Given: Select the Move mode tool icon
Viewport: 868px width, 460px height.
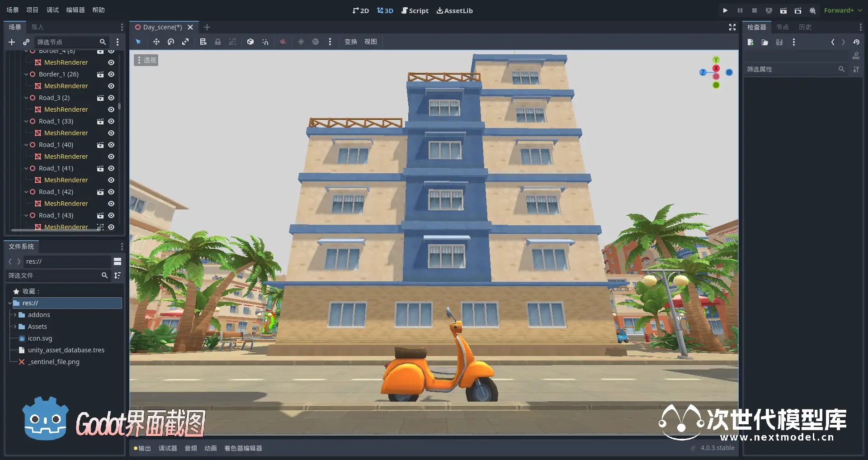Looking at the screenshot, I should pos(156,42).
